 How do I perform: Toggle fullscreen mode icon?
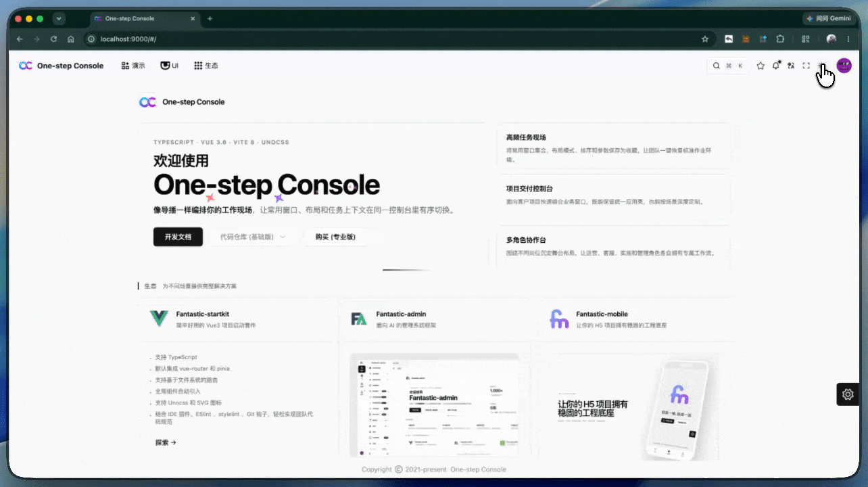(x=806, y=66)
